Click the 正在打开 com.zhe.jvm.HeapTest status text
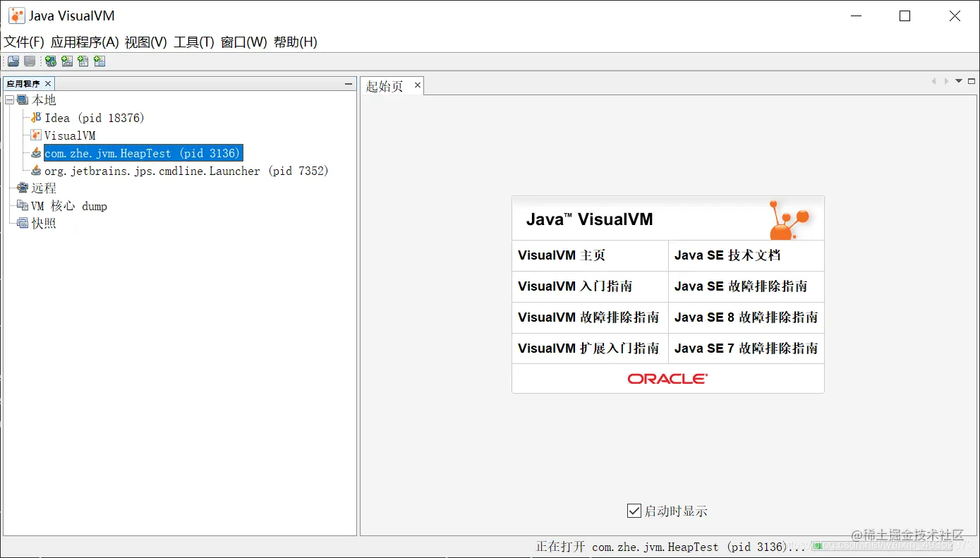Screen dimensions: 980x558 click(671, 547)
